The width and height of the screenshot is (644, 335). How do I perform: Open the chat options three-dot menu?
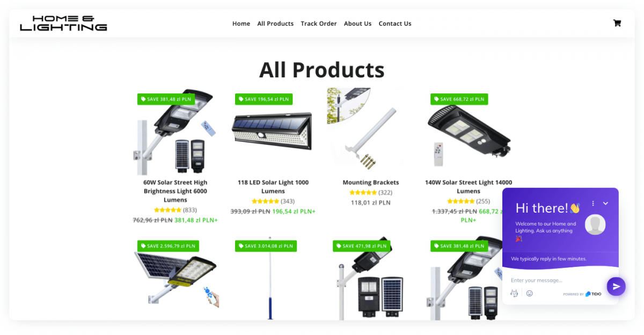593,203
